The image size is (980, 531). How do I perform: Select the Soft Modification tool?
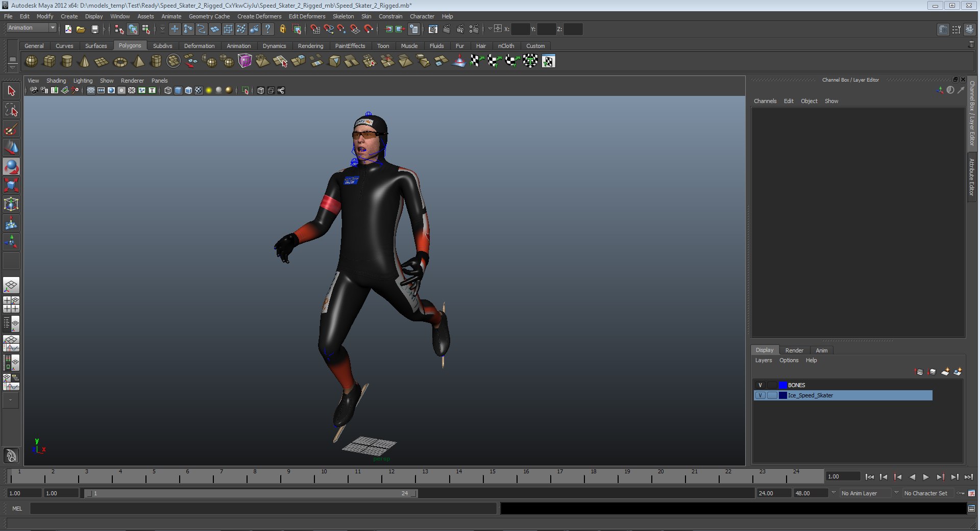(11, 223)
